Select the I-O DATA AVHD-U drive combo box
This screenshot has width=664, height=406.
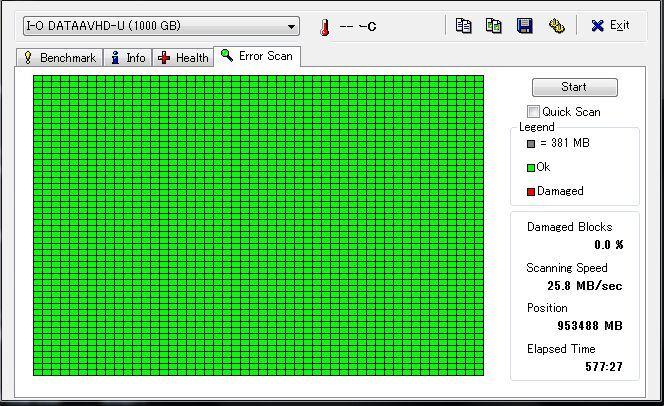coord(161,26)
